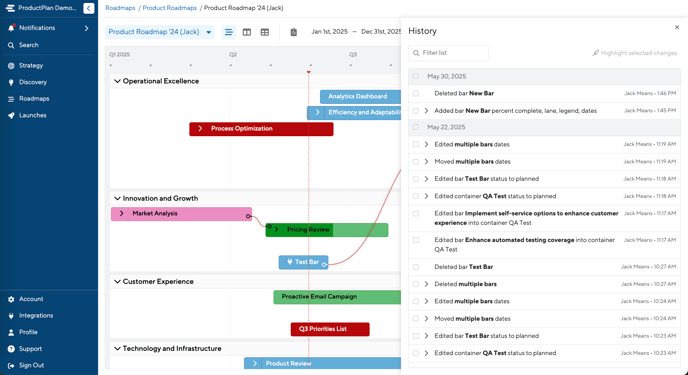Screen dimensions: 688x375
Task: Go to Roadmaps breadcrumb link
Action: pos(120,8)
